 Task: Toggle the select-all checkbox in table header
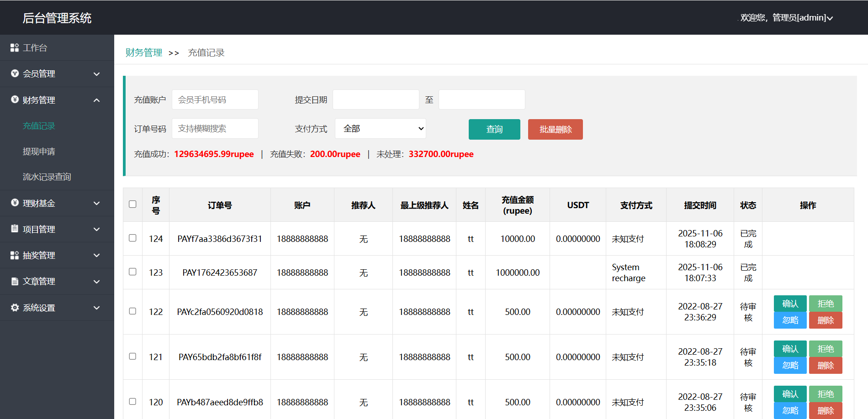132,204
